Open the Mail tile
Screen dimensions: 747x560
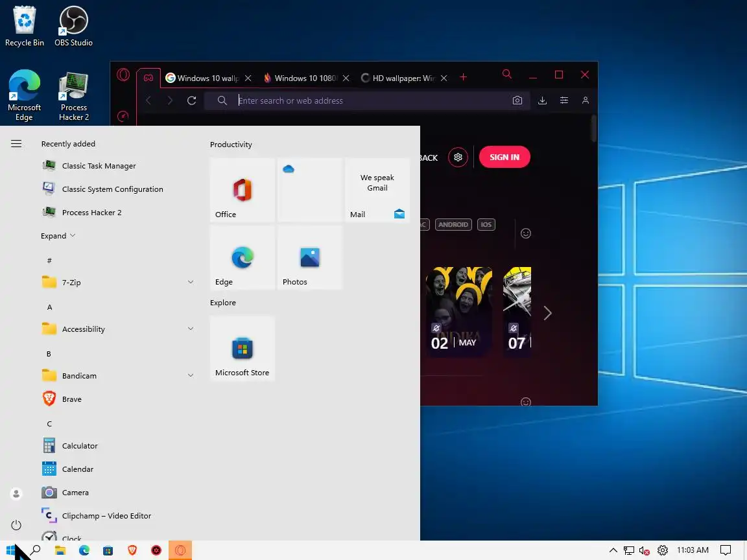pyautogui.click(x=377, y=190)
